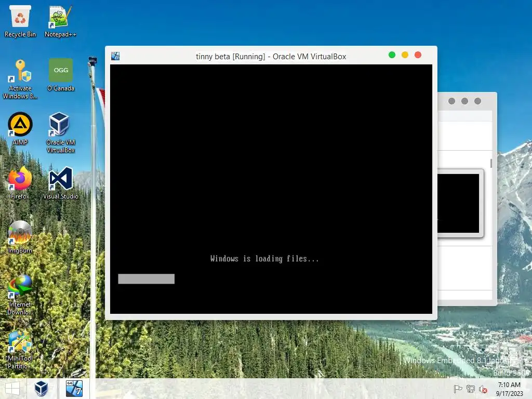Image resolution: width=532 pixels, height=399 pixels.
Task: Click the tinny beta window title text
Action: click(x=271, y=56)
